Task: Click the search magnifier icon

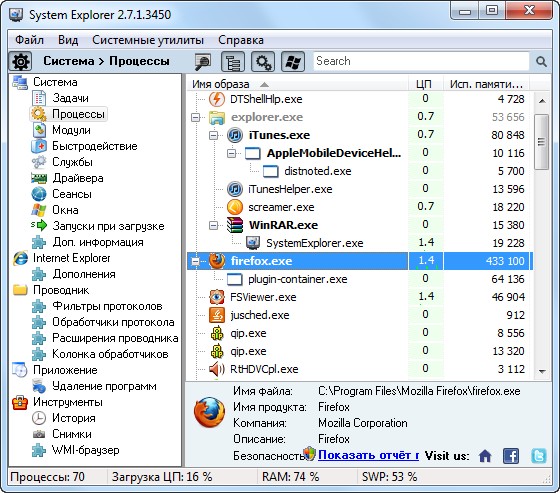Action: [x=541, y=62]
